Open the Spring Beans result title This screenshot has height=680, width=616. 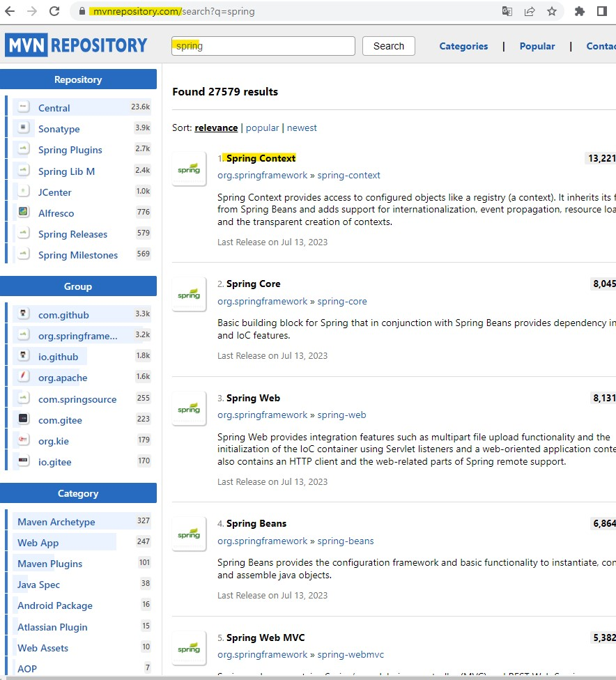256,523
